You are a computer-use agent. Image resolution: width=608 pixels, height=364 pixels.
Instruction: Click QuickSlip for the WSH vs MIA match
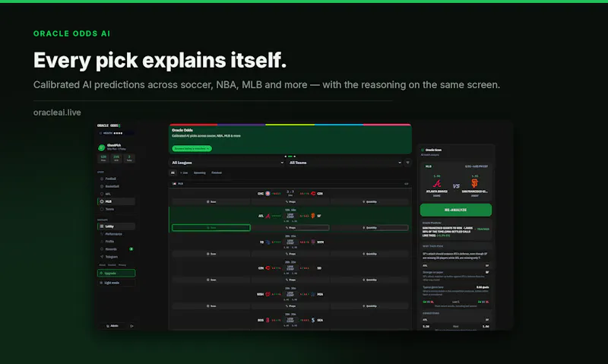pyautogui.click(x=369, y=306)
